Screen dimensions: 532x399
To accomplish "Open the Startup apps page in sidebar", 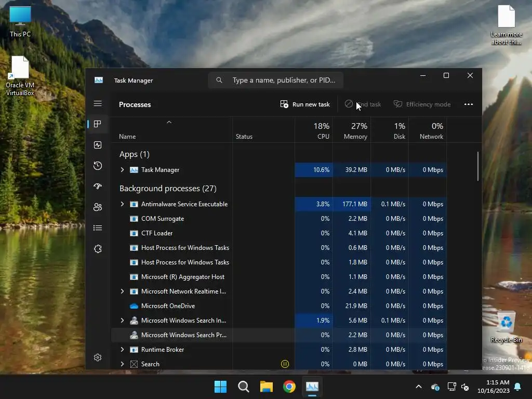I will click(98, 187).
